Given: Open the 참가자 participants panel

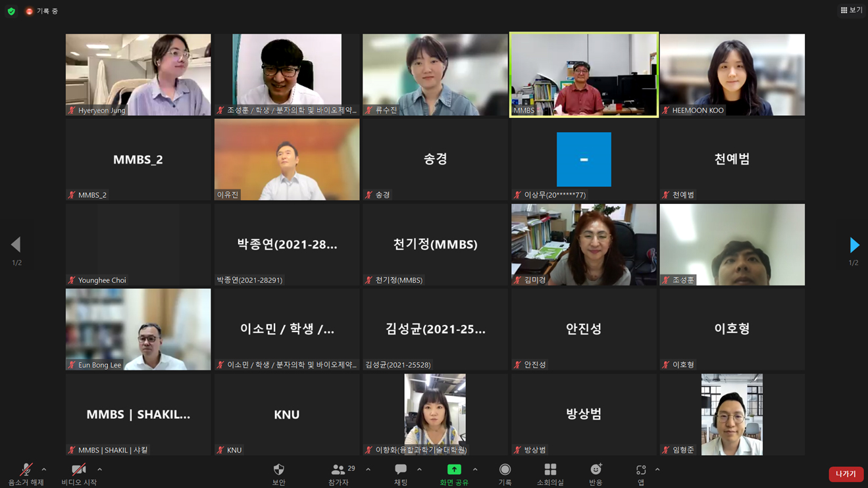Looking at the screenshot, I should [339, 474].
